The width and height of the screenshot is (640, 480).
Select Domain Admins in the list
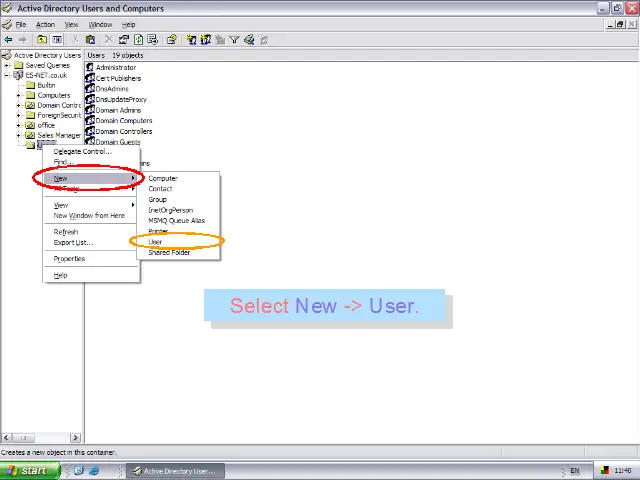coord(118,110)
